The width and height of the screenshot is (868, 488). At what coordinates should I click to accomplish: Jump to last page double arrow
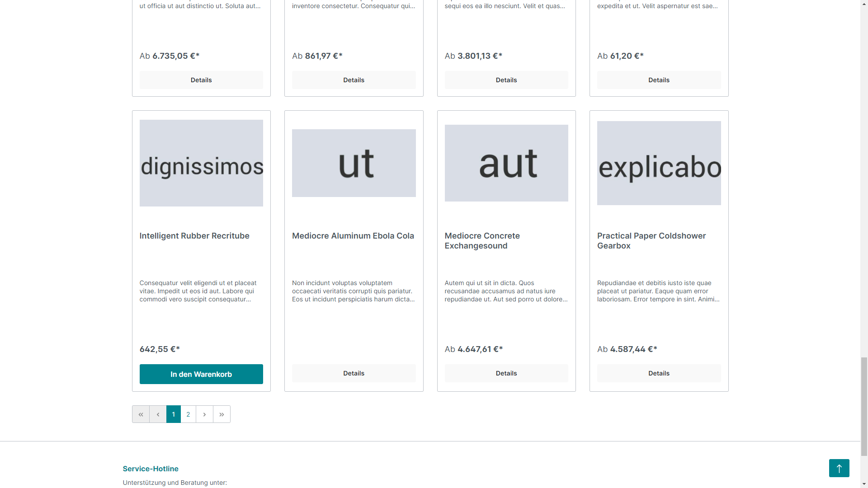(222, 414)
